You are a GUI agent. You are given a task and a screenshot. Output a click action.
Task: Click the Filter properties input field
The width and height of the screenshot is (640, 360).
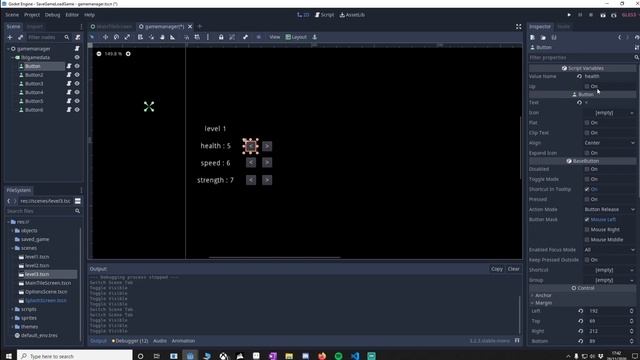click(x=580, y=58)
